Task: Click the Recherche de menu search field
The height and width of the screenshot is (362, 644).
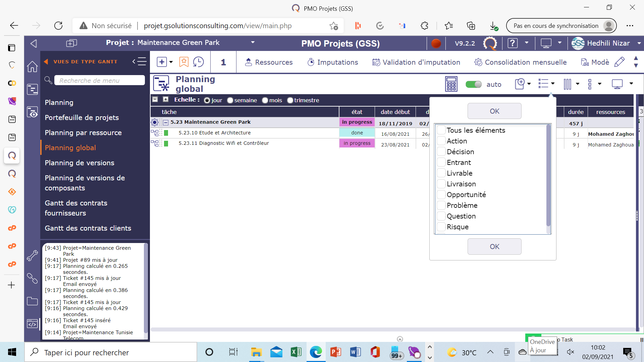Action: 99,80
